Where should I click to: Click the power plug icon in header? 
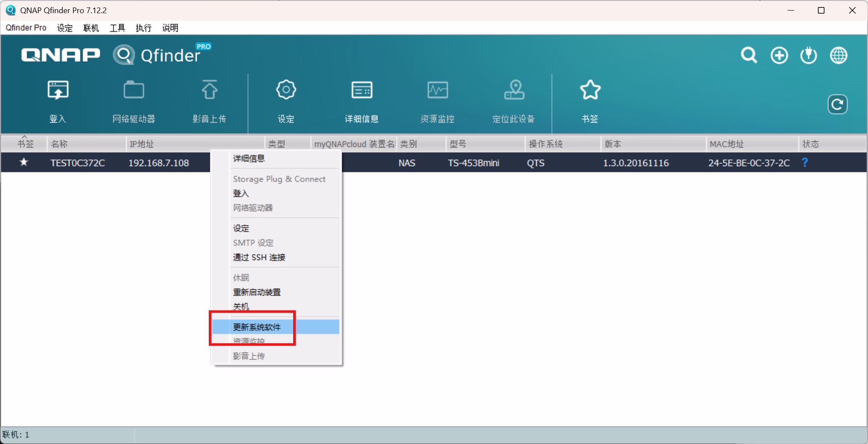click(809, 55)
